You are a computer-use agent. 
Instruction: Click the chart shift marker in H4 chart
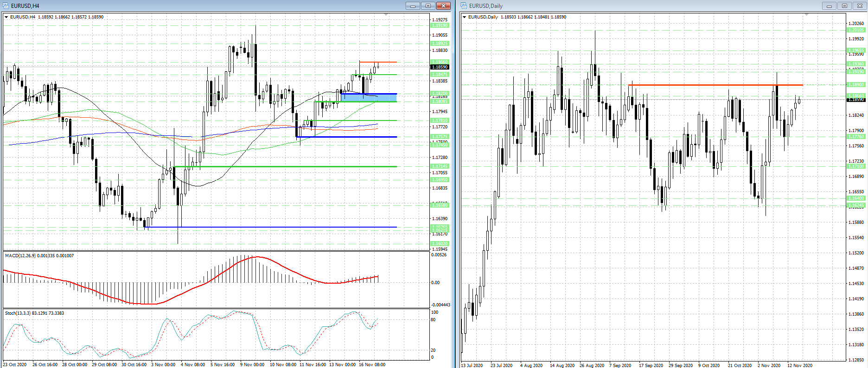[x=386, y=15]
